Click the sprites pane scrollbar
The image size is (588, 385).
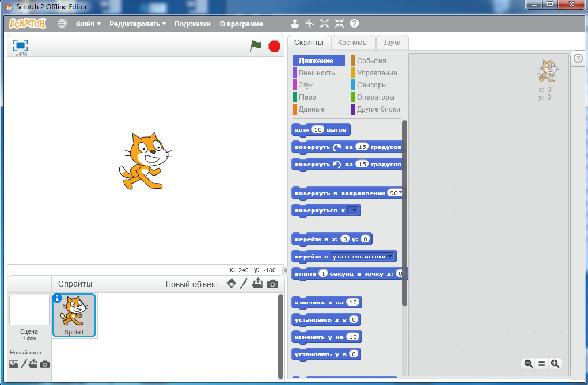(x=280, y=336)
